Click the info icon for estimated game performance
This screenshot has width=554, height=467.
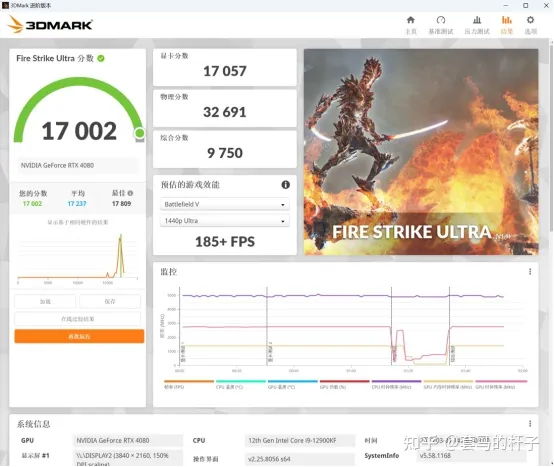click(x=285, y=184)
